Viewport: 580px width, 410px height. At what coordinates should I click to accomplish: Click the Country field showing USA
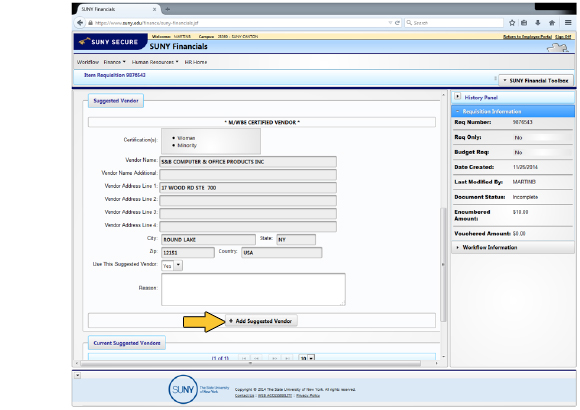(x=282, y=253)
